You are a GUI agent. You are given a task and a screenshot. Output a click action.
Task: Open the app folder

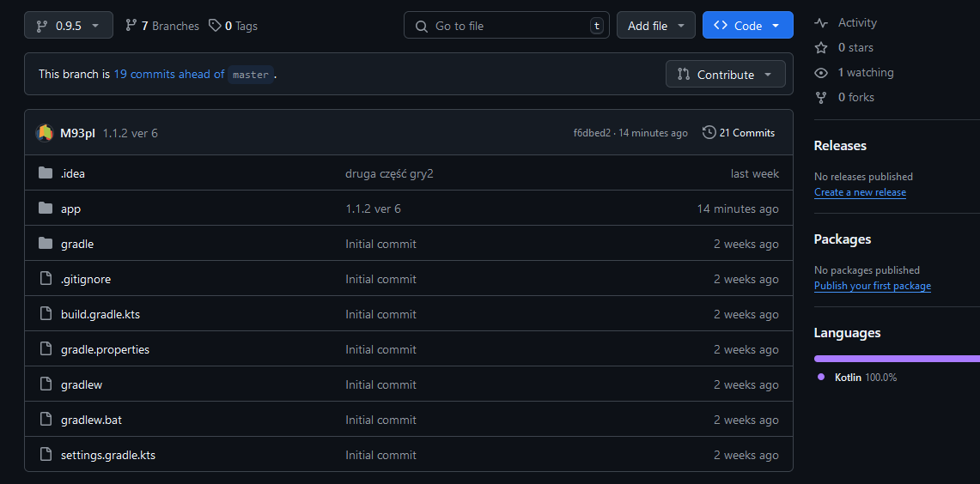pos(70,209)
